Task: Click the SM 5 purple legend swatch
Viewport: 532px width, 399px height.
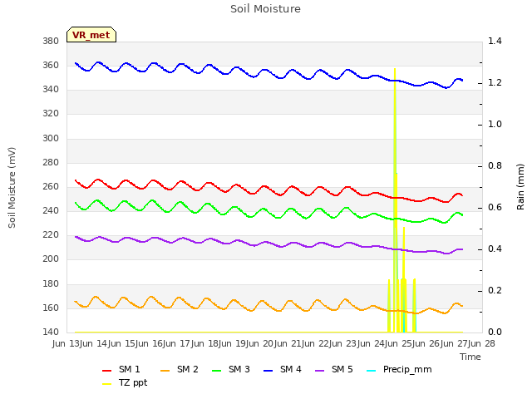Action: click(319, 371)
